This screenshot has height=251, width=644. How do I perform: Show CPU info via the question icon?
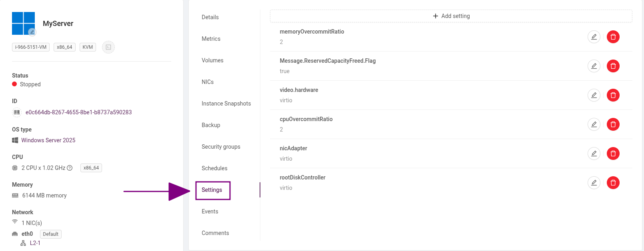(x=70, y=168)
